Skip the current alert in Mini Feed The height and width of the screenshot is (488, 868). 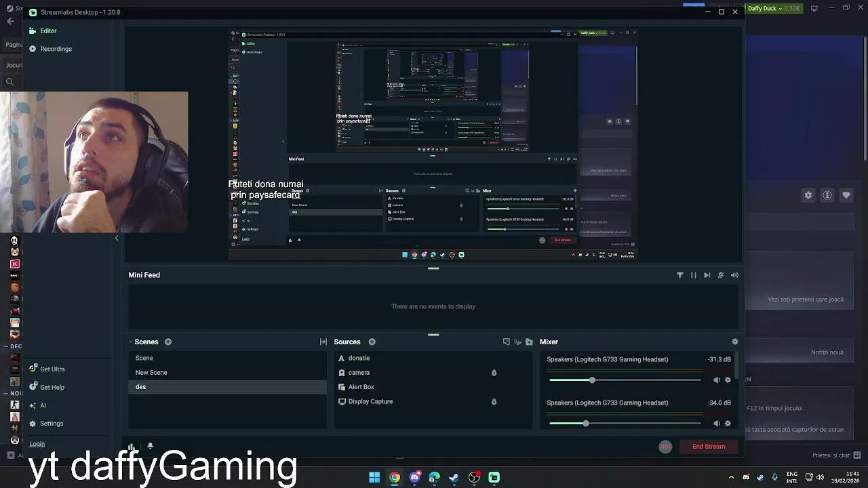pyautogui.click(x=707, y=275)
